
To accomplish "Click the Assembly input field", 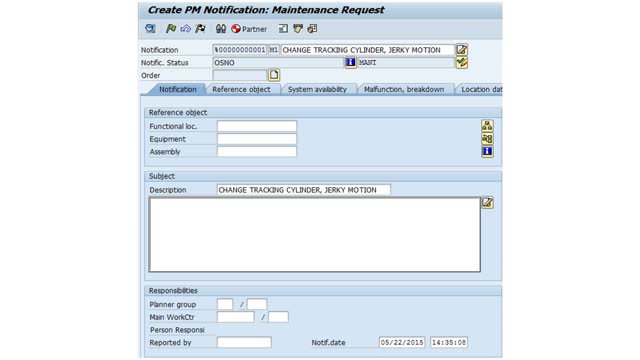I will coord(257,151).
